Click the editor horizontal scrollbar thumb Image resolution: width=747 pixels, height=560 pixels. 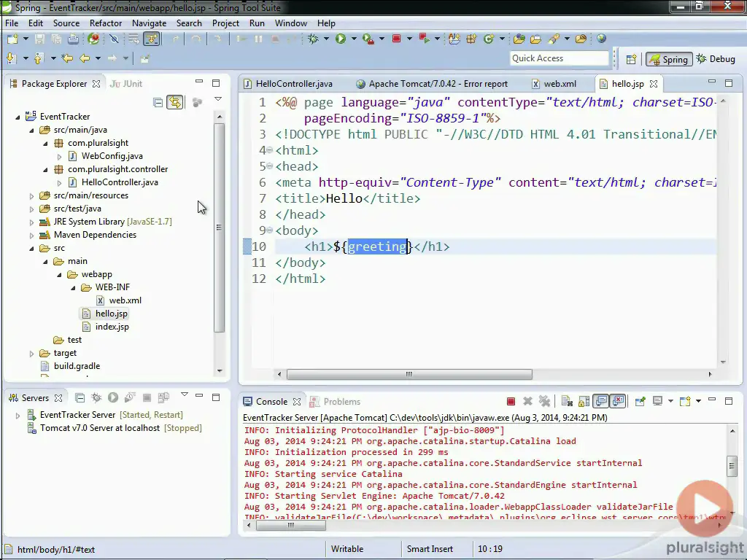pyautogui.click(x=409, y=374)
